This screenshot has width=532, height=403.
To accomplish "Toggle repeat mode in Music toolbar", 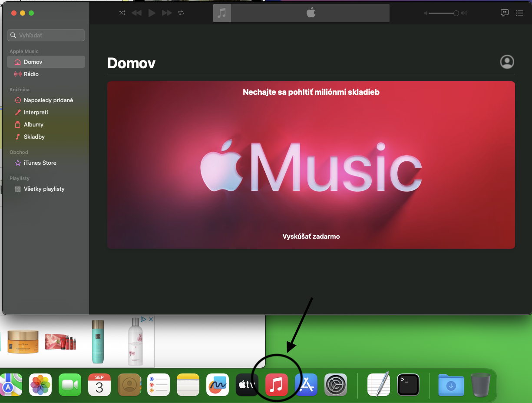I will tap(181, 13).
